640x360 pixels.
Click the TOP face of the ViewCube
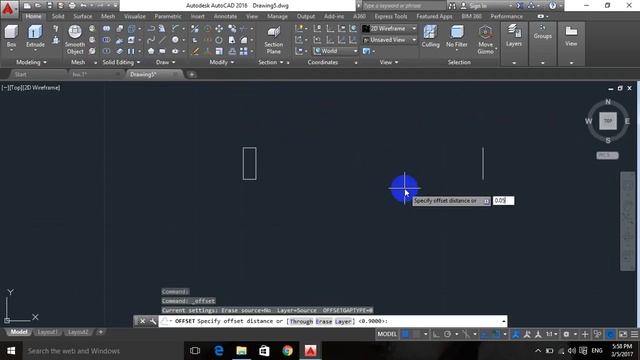(x=608, y=121)
